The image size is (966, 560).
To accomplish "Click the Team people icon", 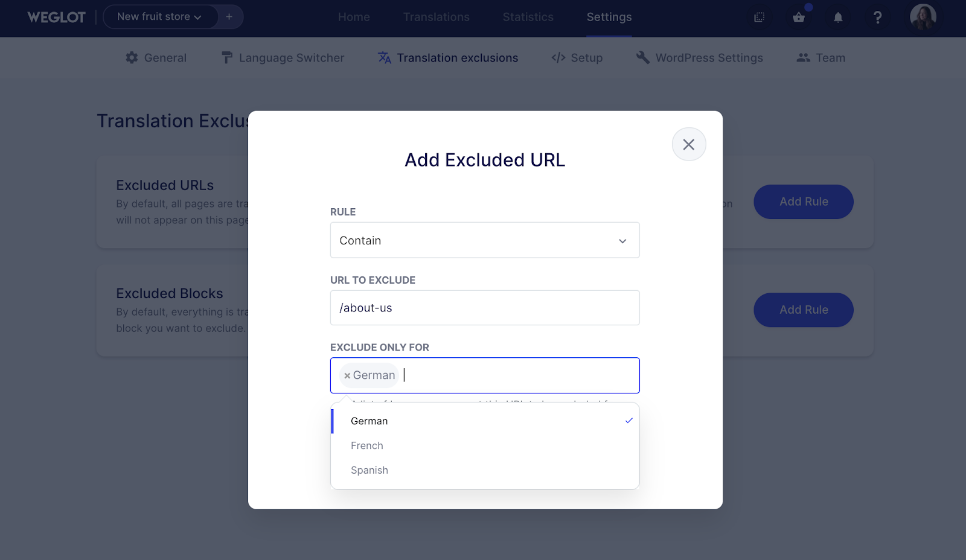I will pos(803,58).
